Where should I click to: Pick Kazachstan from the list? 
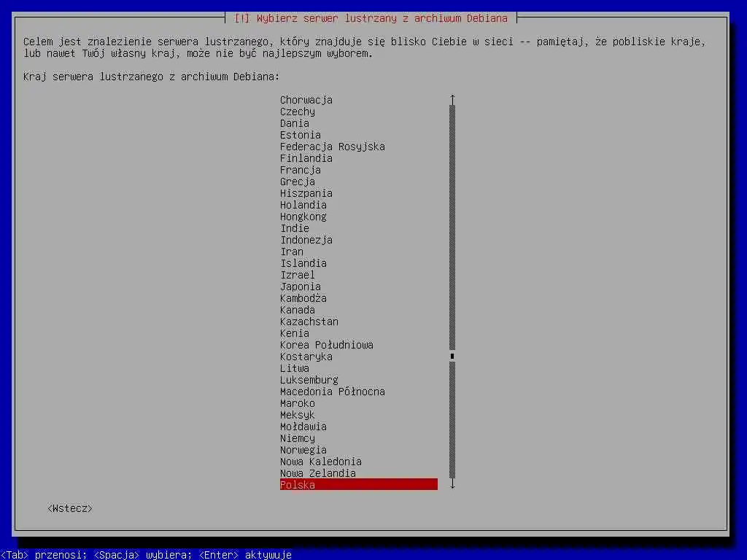pos(309,322)
